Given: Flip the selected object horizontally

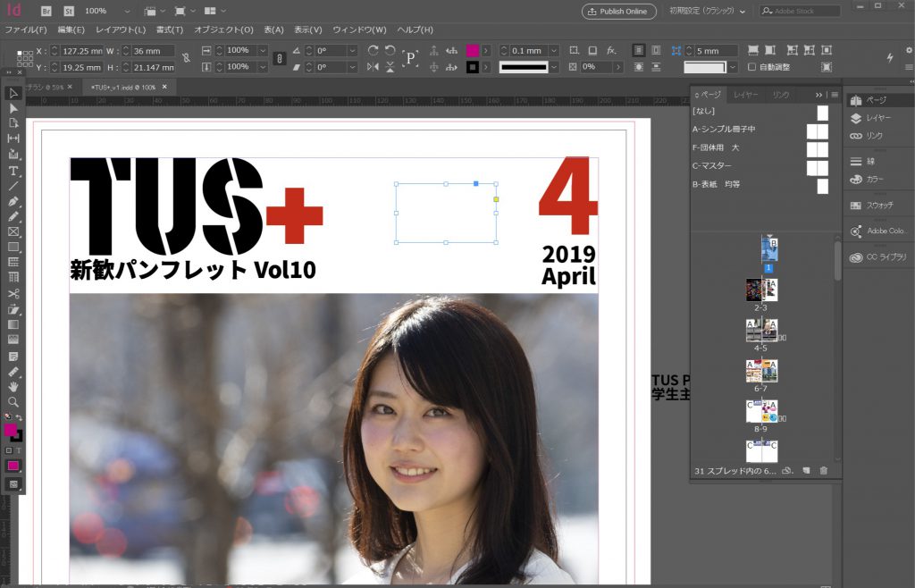Looking at the screenshot, I should 373,67.
